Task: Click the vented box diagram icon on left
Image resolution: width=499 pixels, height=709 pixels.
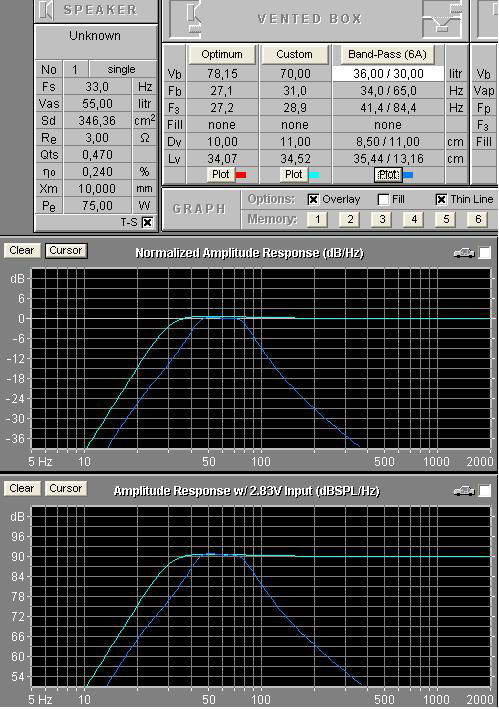Action: (195, 18)
